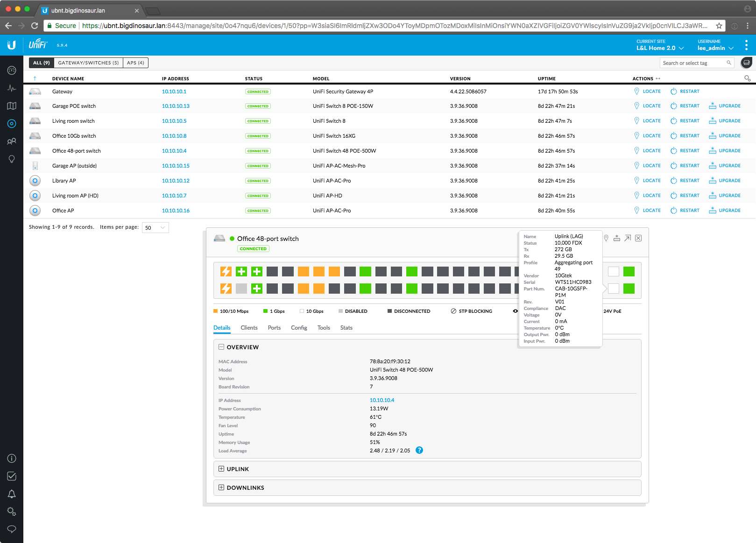Click the Search or select tag field

693,63
